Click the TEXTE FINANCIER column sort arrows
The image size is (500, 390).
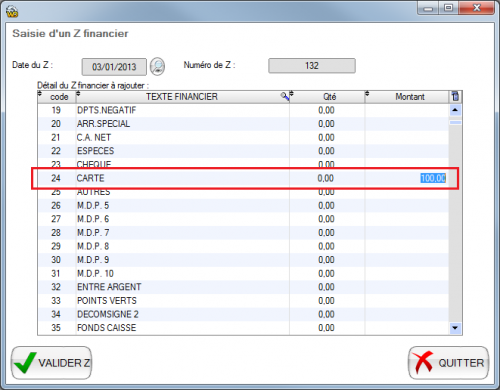tap(78, 94)
